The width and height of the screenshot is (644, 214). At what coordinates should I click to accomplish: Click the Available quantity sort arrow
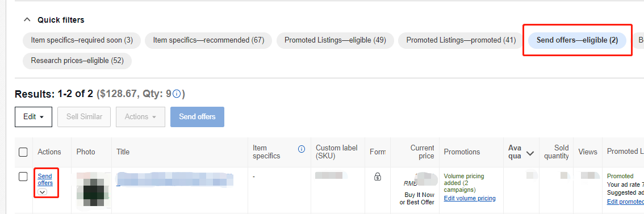[530, 153]
